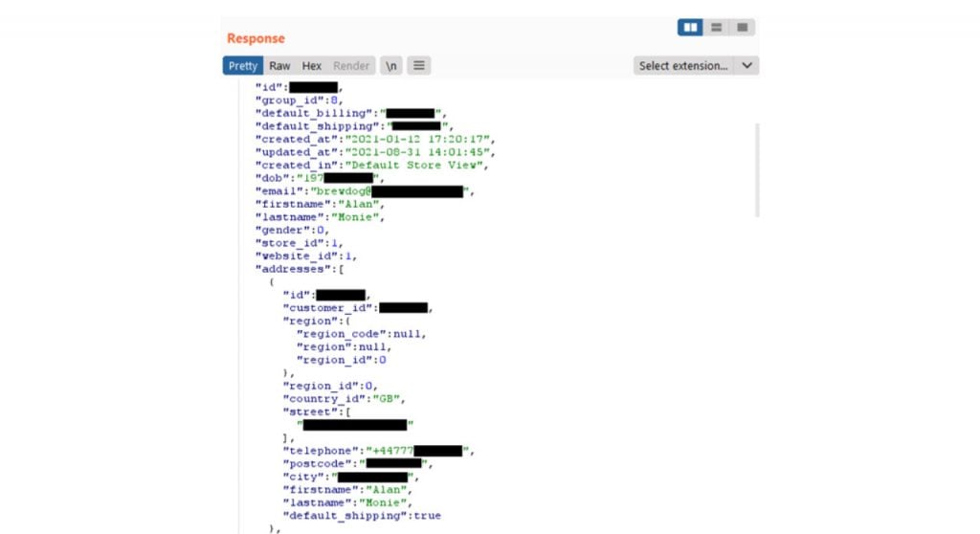Open the Select extension dropdown
This screenshot has height=534, width=980.
coord(697,66)
